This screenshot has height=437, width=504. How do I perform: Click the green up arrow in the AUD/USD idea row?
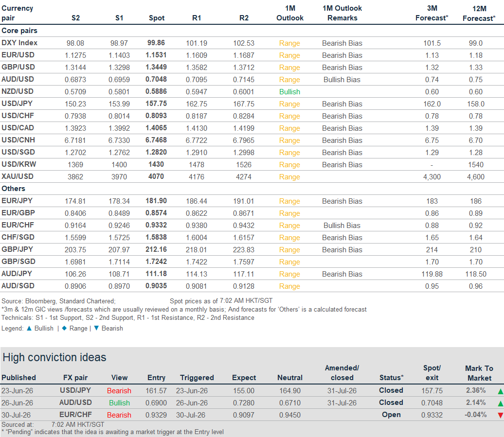[500, 403]
